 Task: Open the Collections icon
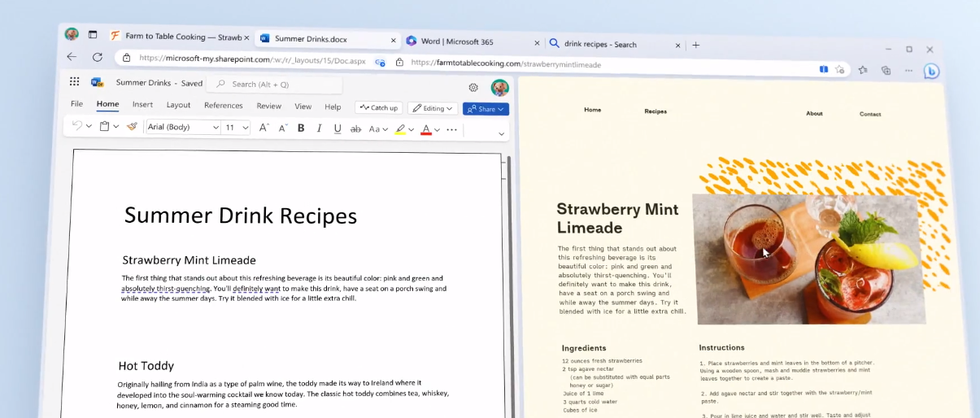pos(886,71)
